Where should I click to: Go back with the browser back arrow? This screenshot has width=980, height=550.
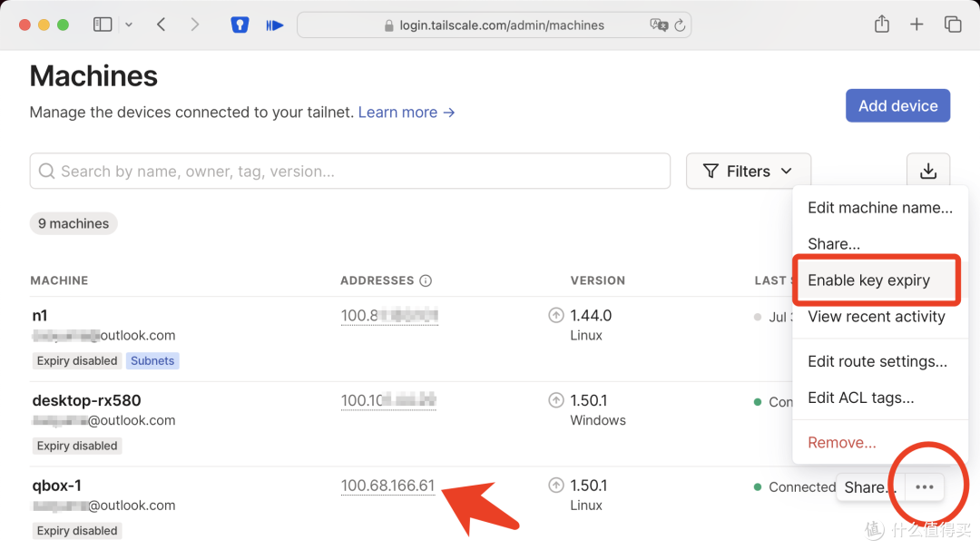pos(162,25)
